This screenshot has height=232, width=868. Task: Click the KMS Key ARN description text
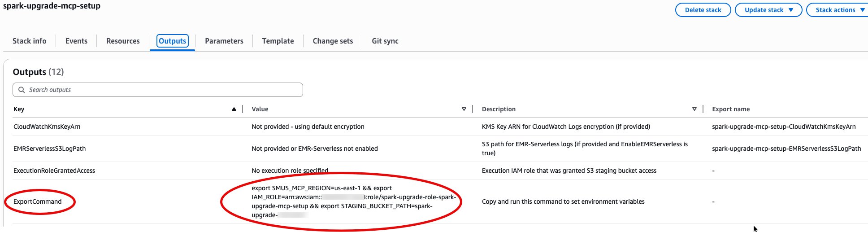click(566, 127)
